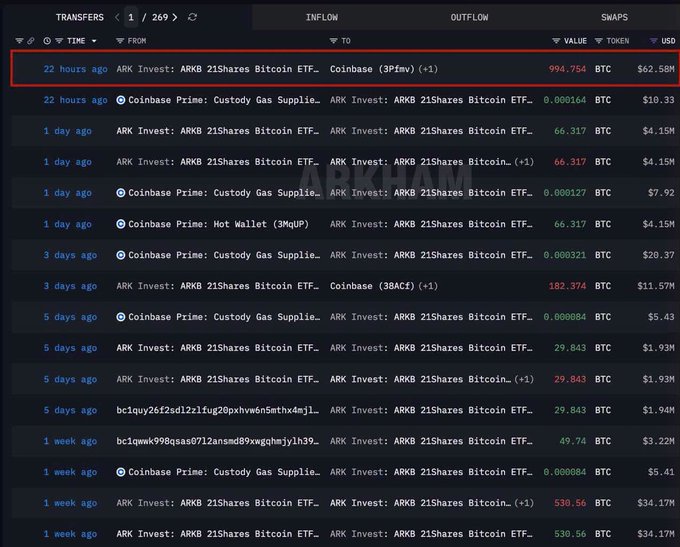The height and width of the screenshot is (547, 680).
Task: Expand (+1) next to Coinbase (3Pfmv)
Action: (428, 69)
